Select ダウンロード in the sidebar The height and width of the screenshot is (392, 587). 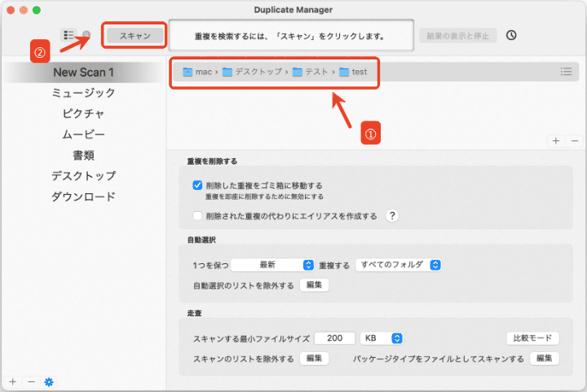[x=83, y=196]
